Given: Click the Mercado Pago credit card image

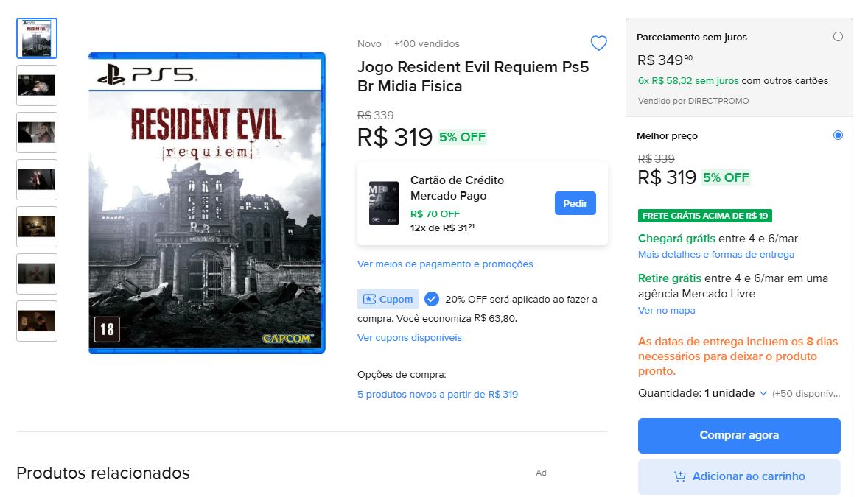Looking at the screenshot, I should [x=384, y=203].
